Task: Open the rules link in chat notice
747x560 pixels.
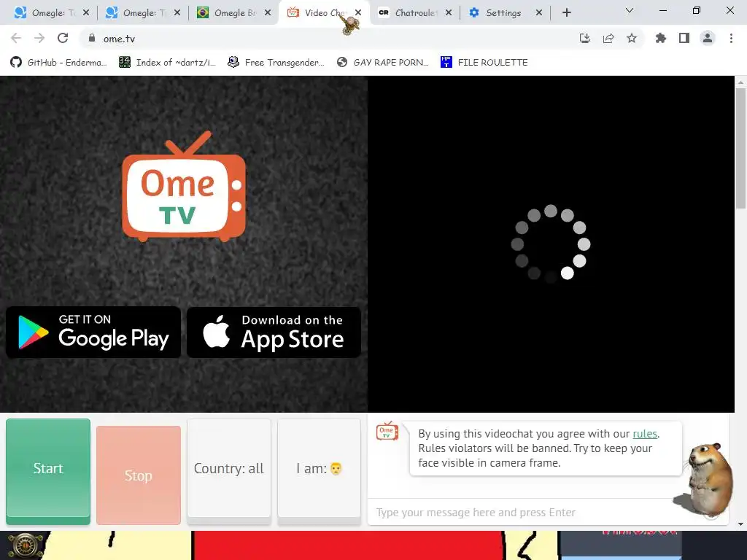Action: coord(645,434)
